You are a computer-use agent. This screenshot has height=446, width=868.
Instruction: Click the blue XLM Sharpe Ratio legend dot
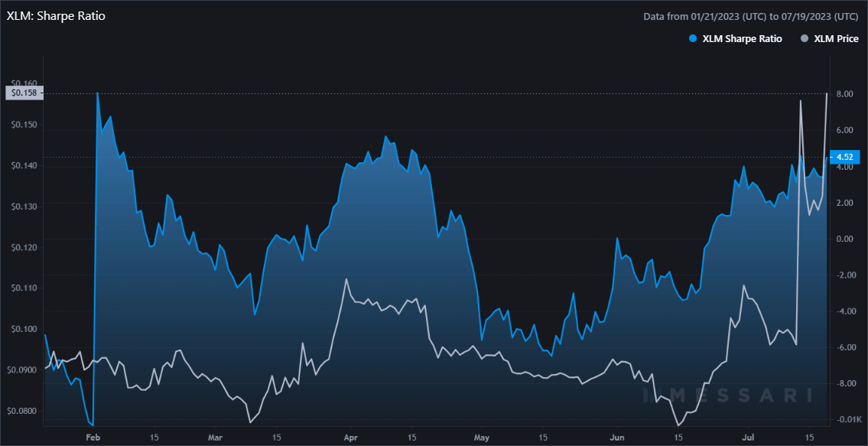click(692, 38)
